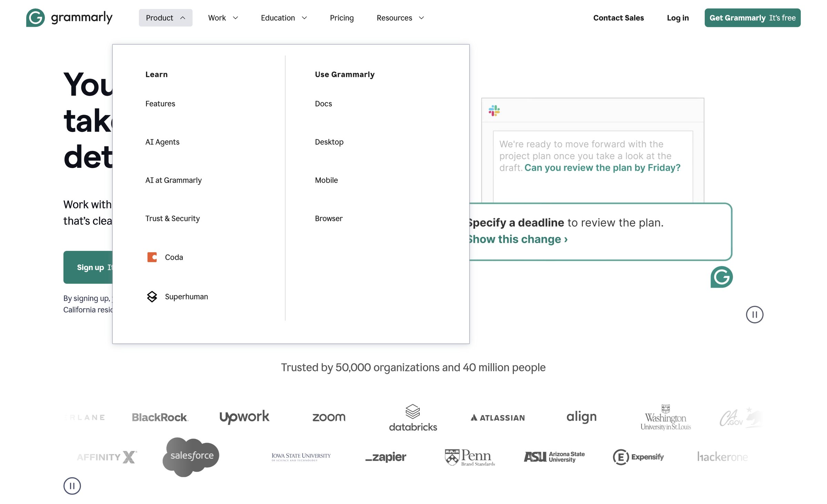Open AI Agents menu entry
This screenshot has height=504, width=827.
pyautogui.click(x=162, y=142)
